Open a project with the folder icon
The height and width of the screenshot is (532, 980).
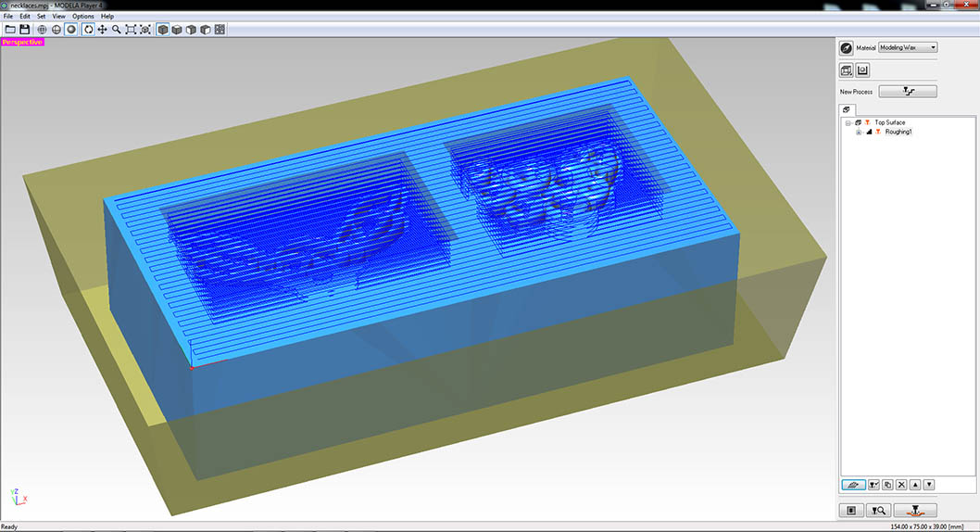coord(10,30)
